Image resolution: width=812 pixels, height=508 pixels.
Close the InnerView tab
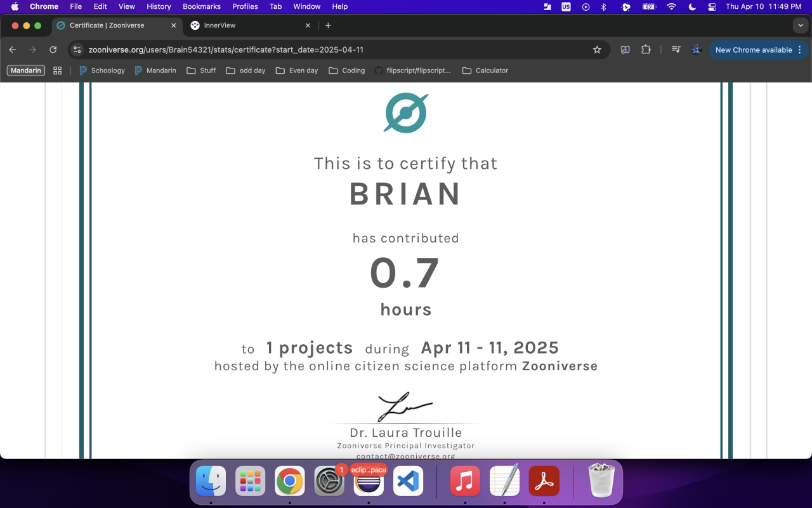[308, 25]
